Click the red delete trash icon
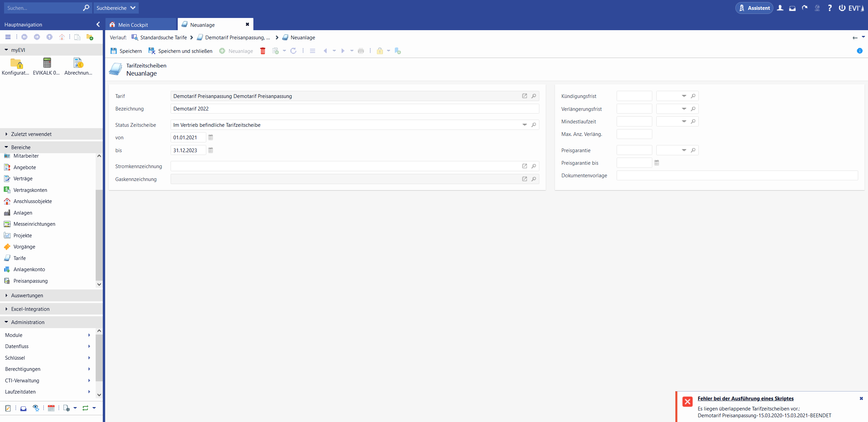The width and height of the screenshot is (868, 422). tap(263, 51)
